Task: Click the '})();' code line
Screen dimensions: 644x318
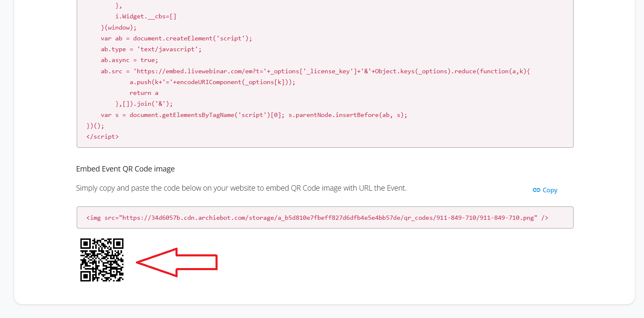Action: tap(95, 126)
